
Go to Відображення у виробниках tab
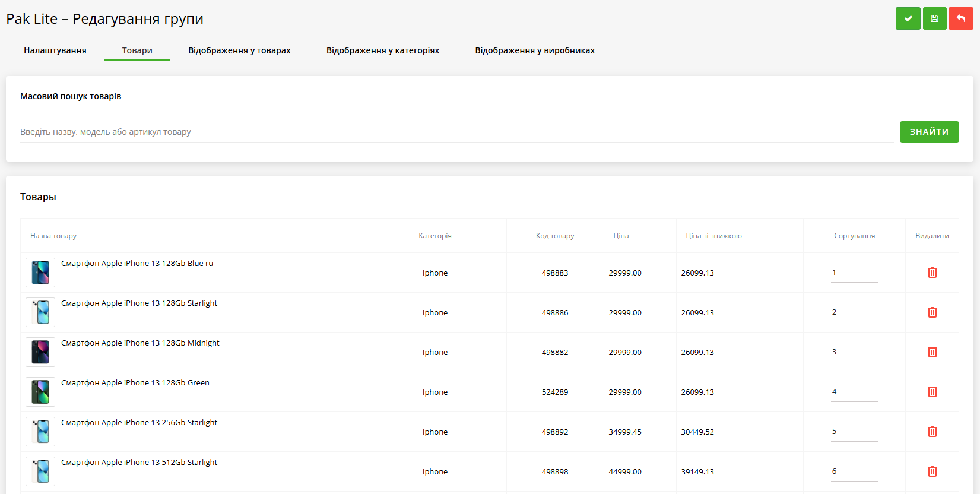click(534, 50)
